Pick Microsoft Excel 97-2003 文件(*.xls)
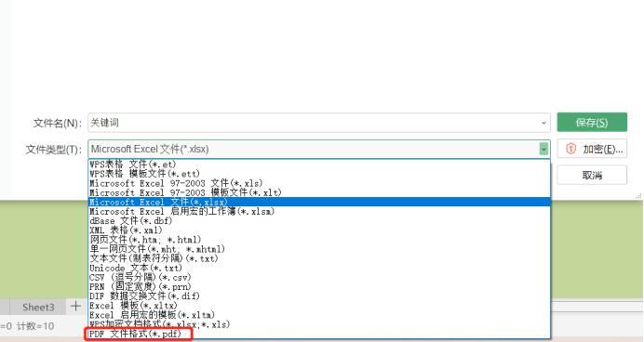Screen dimensions: 644x342 click(x=176, y=183)
